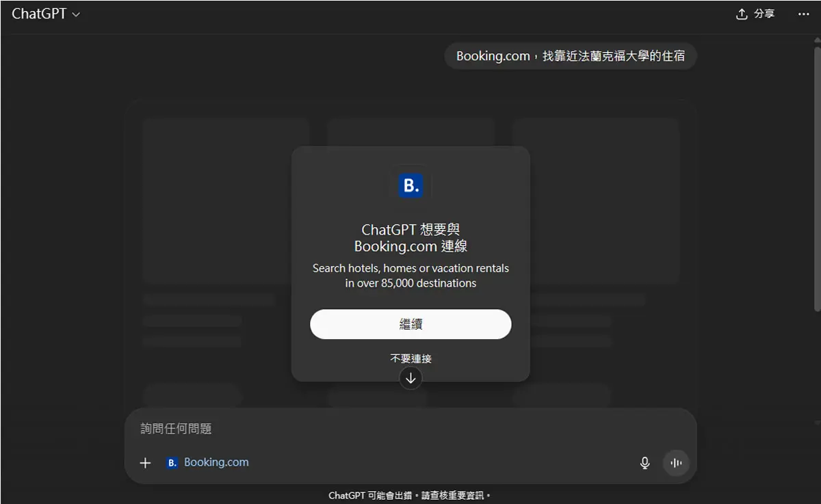821x504 pixels.
Task: Open the three-dot more options menu
Action: pyautogui.click(x=804, y=14)
